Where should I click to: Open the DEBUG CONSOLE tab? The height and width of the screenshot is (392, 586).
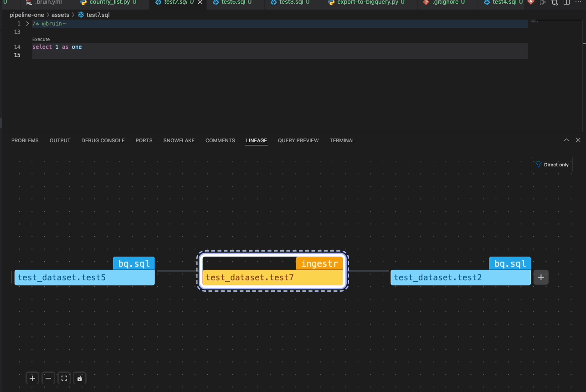(103, 140)
